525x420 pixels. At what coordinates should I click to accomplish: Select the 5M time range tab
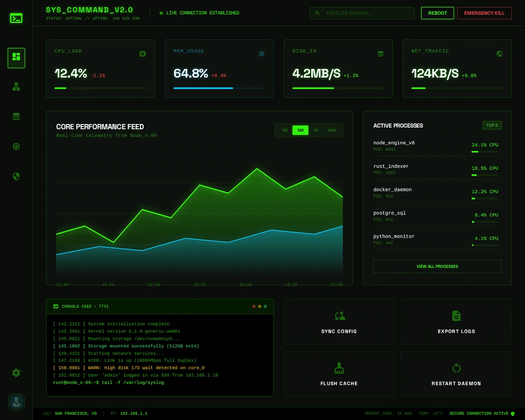point(300,131)
